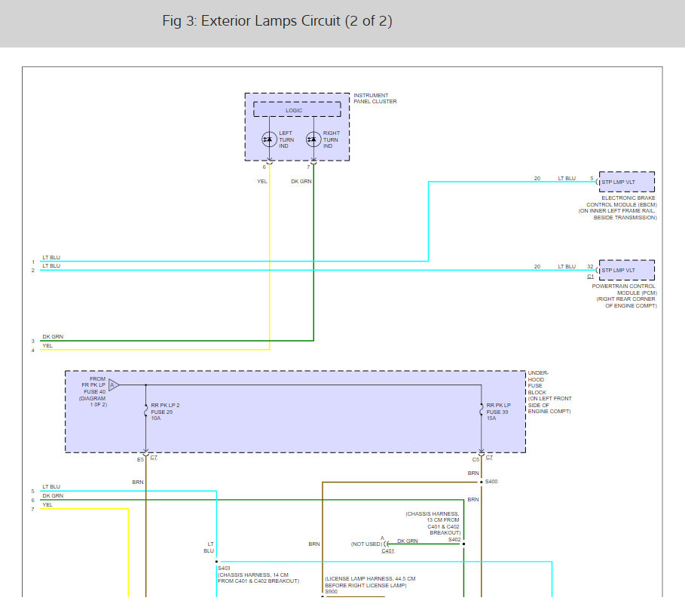685x616 pixels.
Task: Click the 'RR PK LP 2 FUSE 29 10A' text
Action: point(165,412)
